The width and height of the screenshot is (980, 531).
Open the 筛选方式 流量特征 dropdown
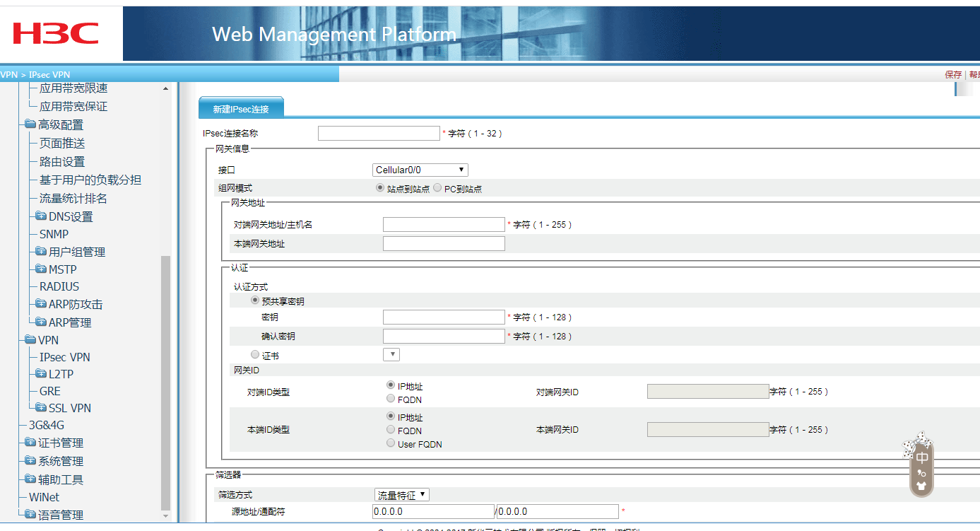pos(401,495)
